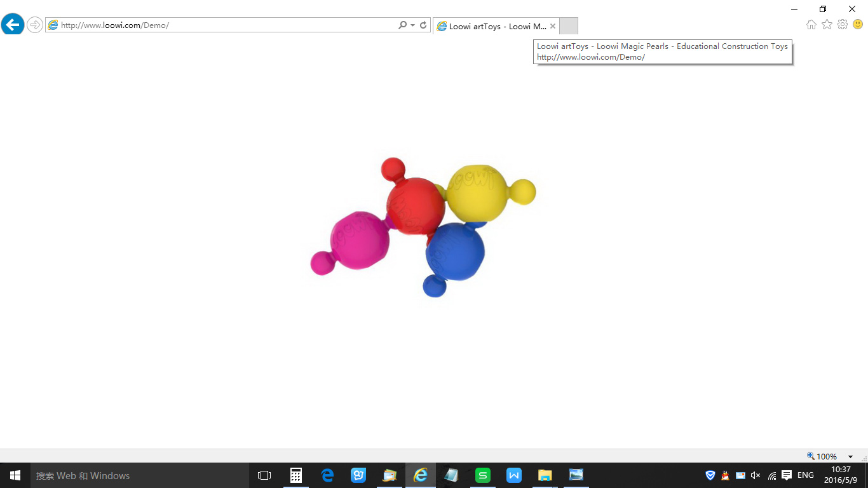The image size is (868, 488).
Task: Open a new blank tab
Action: pos(569,26)
